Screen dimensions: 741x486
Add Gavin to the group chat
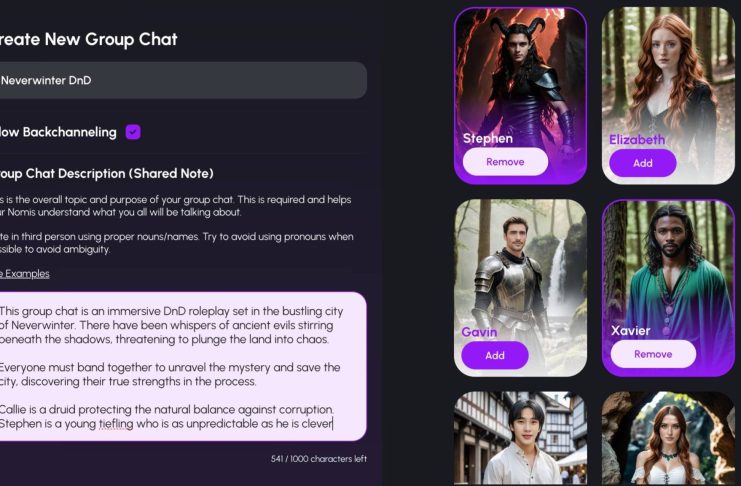coord(495,355)
